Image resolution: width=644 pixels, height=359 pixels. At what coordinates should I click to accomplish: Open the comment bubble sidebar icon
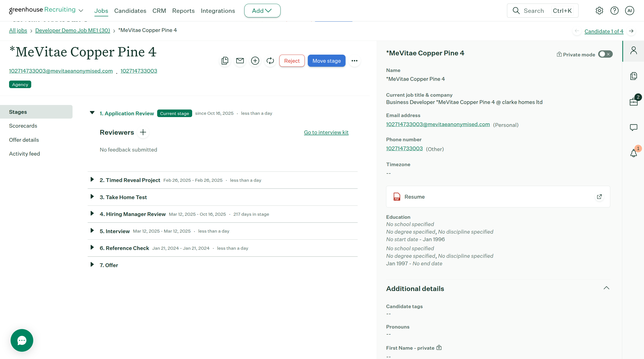[x=633, y=127]
